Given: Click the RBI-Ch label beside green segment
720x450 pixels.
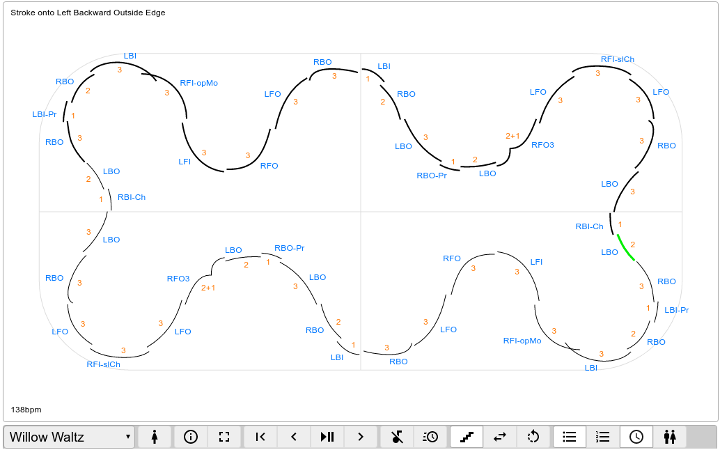Looking at the screenshot, I should click(x=589, y=226).
